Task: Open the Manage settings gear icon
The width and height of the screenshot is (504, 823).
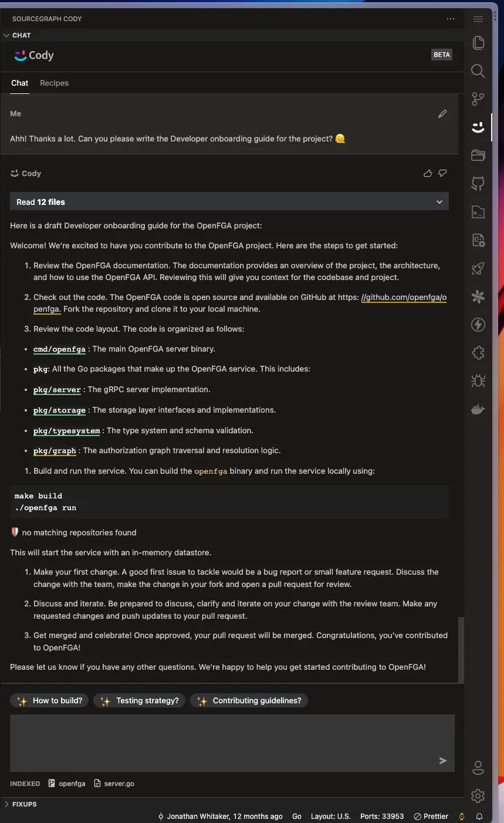Action: [x=478, y=795]
